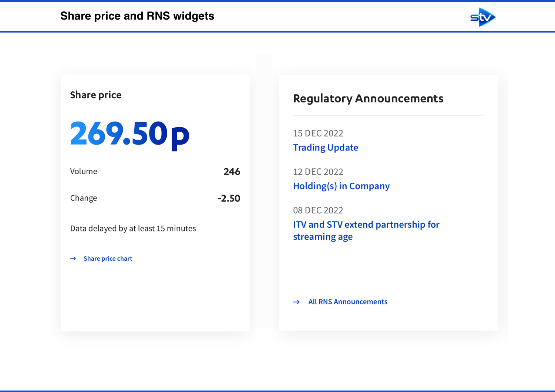Click the Volume label

click(x=84, y=171)
